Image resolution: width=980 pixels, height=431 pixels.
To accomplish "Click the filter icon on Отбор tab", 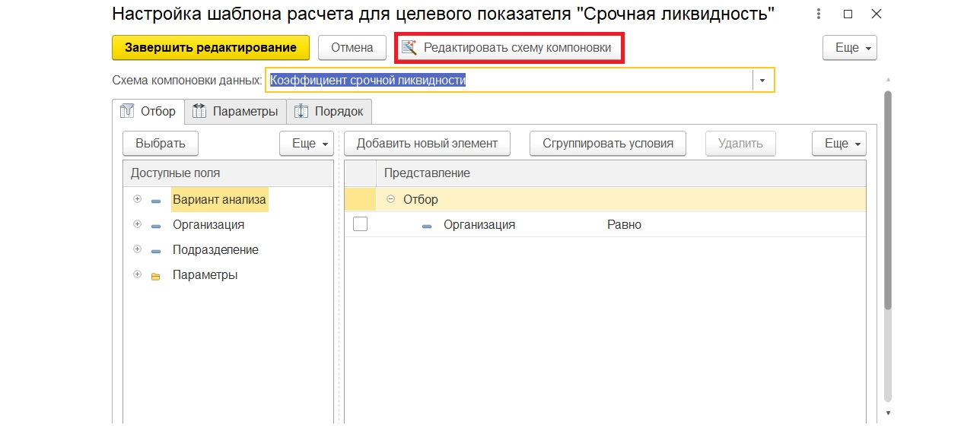I will (x=127, y=111).
